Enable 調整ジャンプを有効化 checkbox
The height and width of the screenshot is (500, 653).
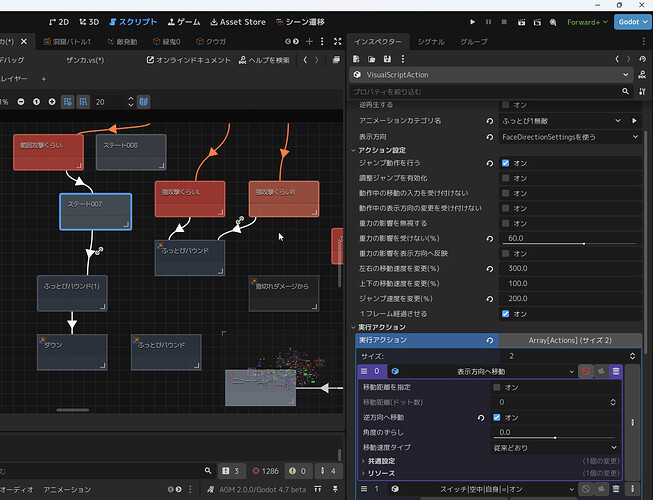pyautogui.click(x=505, y=178)
